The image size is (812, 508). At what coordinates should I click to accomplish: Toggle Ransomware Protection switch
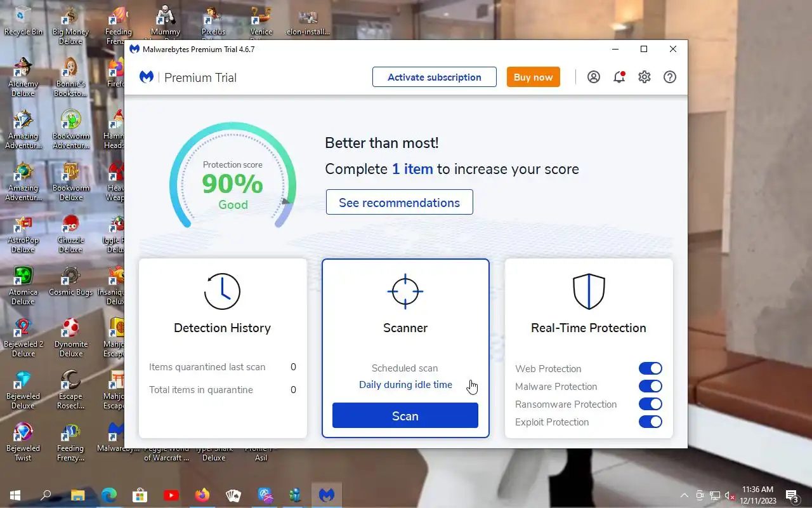pos(650,404)
